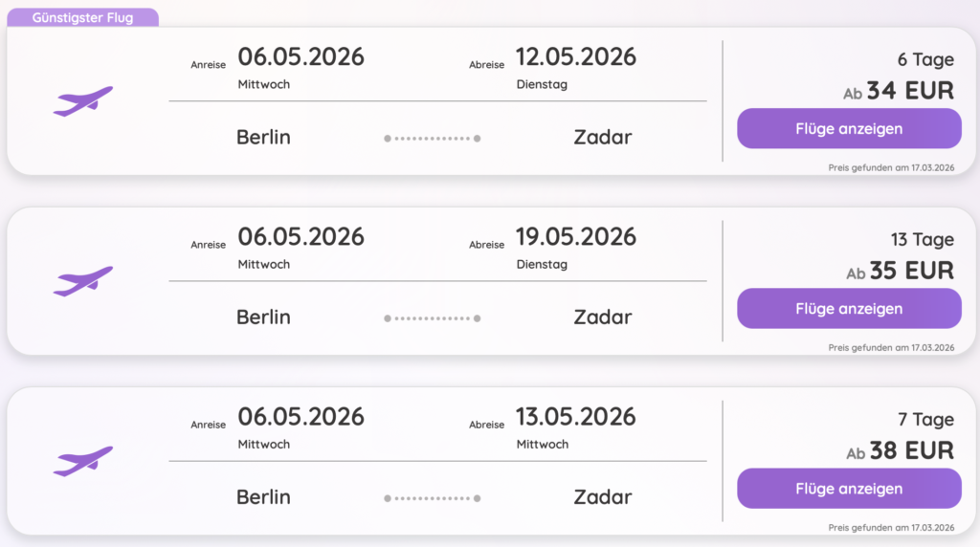The width and height of the screenshot is (980, 547).
Task: Click the dotted route line in the second card
Action: (432, 318)
